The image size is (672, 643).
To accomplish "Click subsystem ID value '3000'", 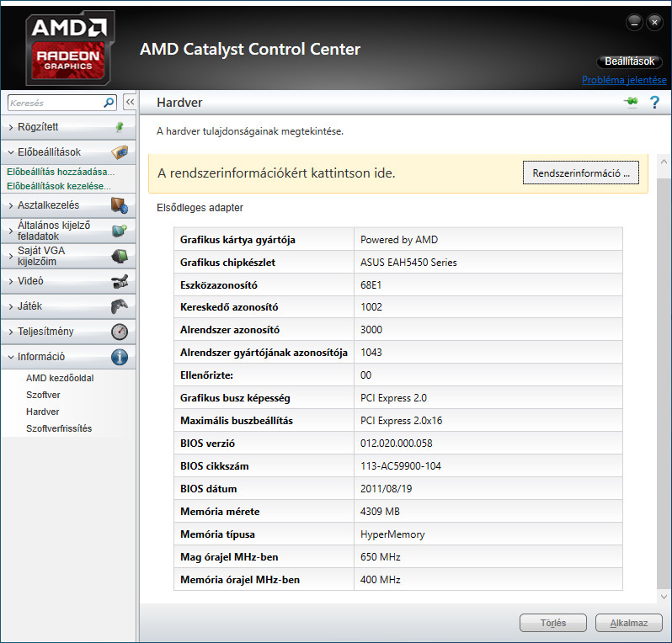I will click(x=371, y=329).
